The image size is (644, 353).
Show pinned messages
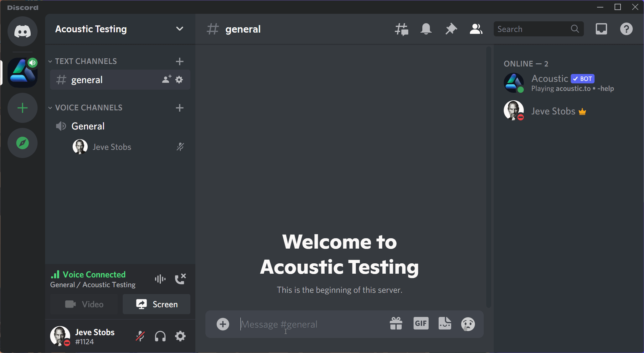pyautogui.click(x=451, y=29)
